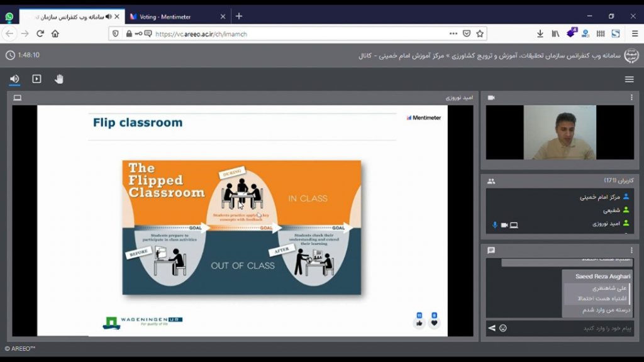644x362 pixels.
Task: Reload the page
Action: [x=40, y=34]
